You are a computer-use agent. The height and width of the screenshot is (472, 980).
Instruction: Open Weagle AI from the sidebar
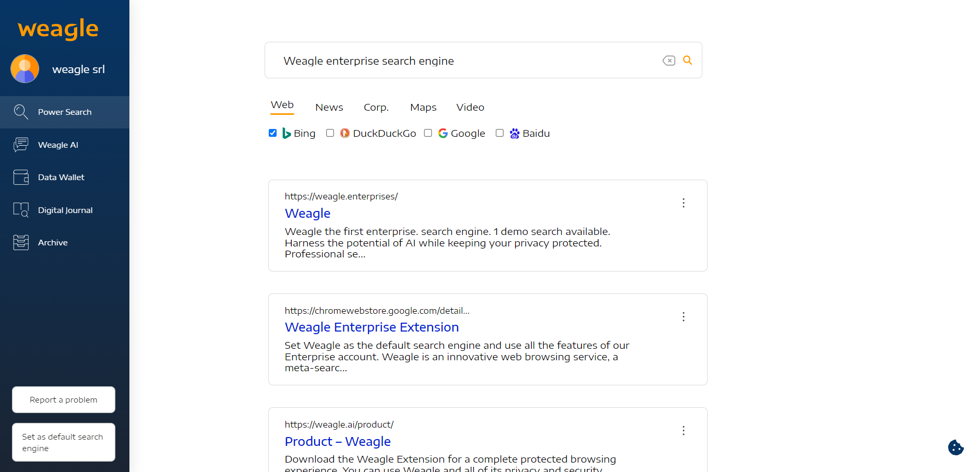(57, 145)
